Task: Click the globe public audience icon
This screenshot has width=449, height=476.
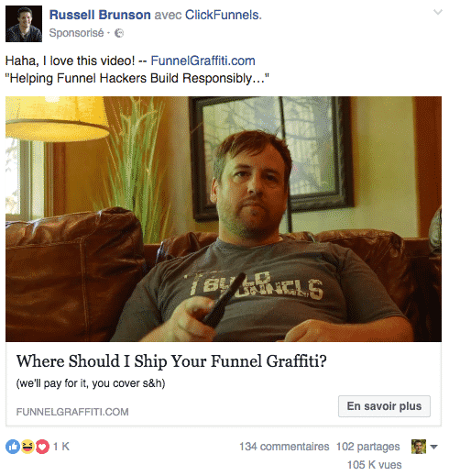Action: (119, 33)
